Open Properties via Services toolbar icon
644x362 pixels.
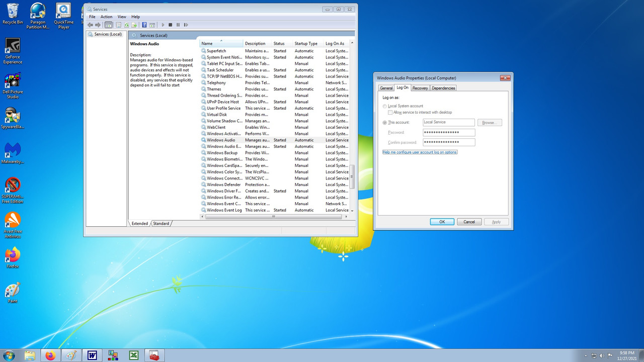point(119,25)
